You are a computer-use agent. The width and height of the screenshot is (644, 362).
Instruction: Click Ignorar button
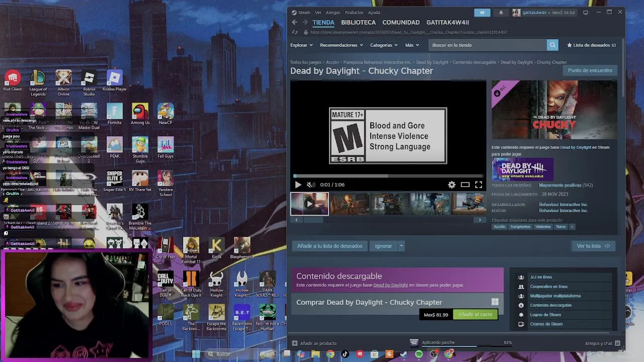[383, 246]
